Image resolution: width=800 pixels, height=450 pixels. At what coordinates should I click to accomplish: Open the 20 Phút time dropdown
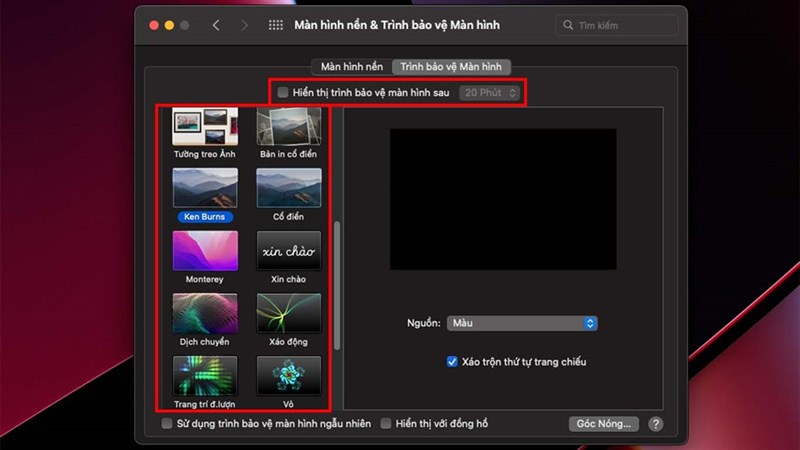click(x=489, y=93)
